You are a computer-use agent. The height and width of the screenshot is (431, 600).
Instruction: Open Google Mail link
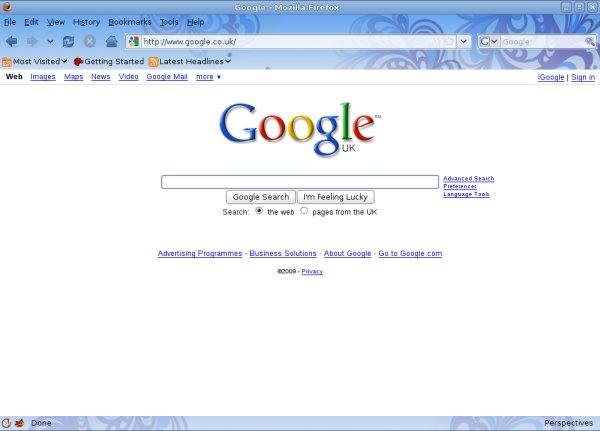coord(167,77)
